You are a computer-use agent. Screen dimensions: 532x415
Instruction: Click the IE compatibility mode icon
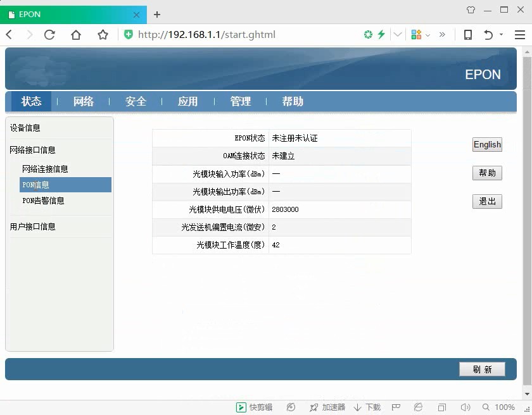(x=419, y=407)
